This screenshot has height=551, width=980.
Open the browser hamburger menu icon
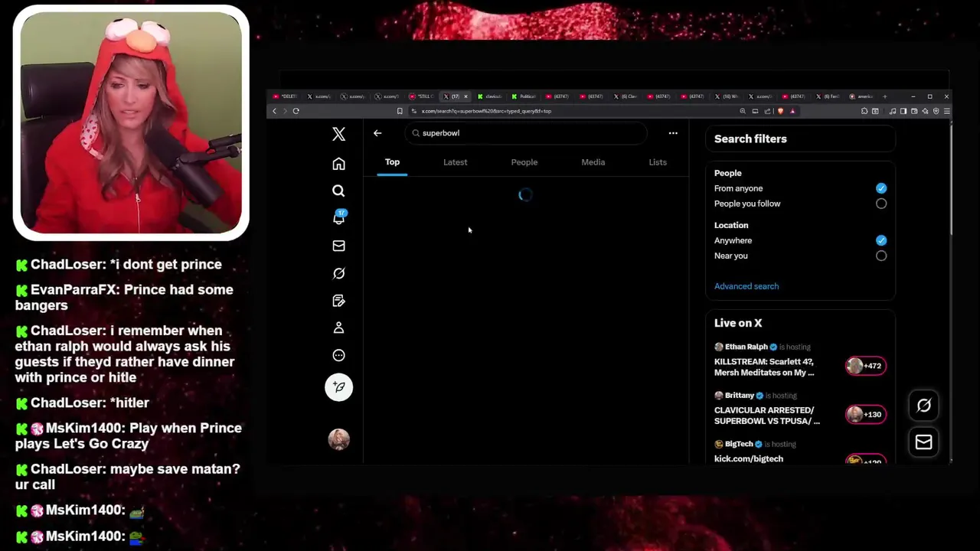947,111
